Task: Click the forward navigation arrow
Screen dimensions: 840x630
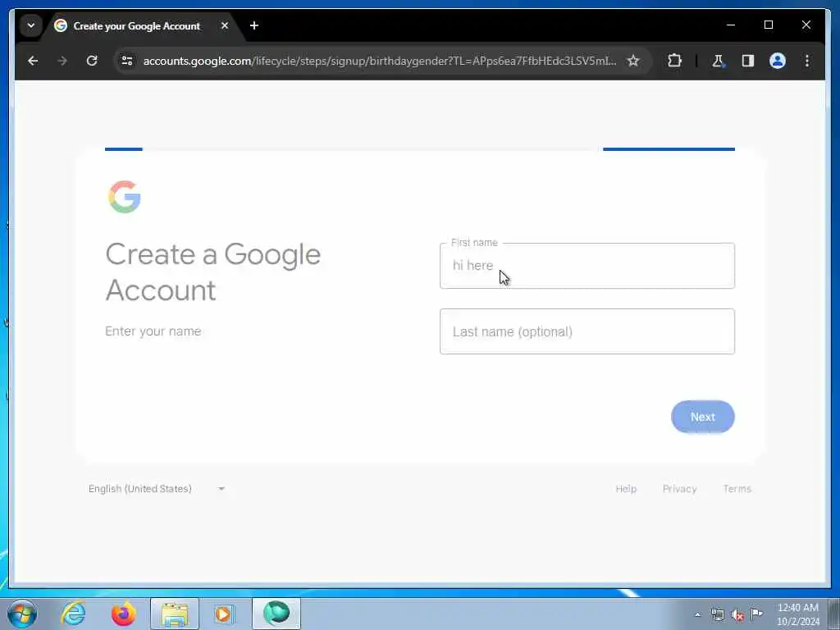Action: [62, 61]
